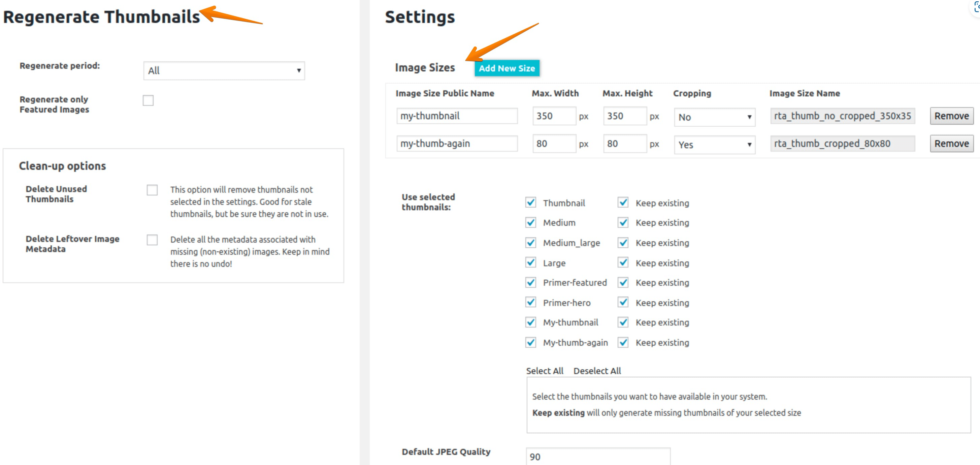Click the Use selected thumbnails label
980x465 pixels.
point(428,202)
